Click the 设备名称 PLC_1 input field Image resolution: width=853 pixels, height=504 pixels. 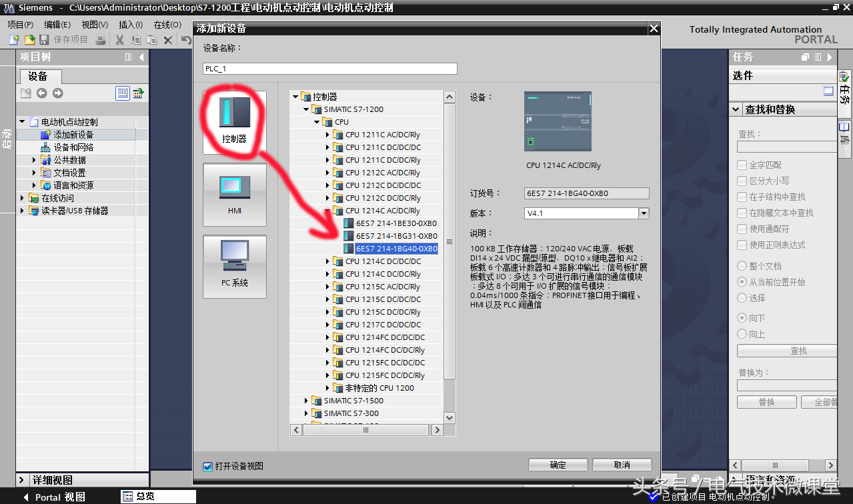pos(330,69)
